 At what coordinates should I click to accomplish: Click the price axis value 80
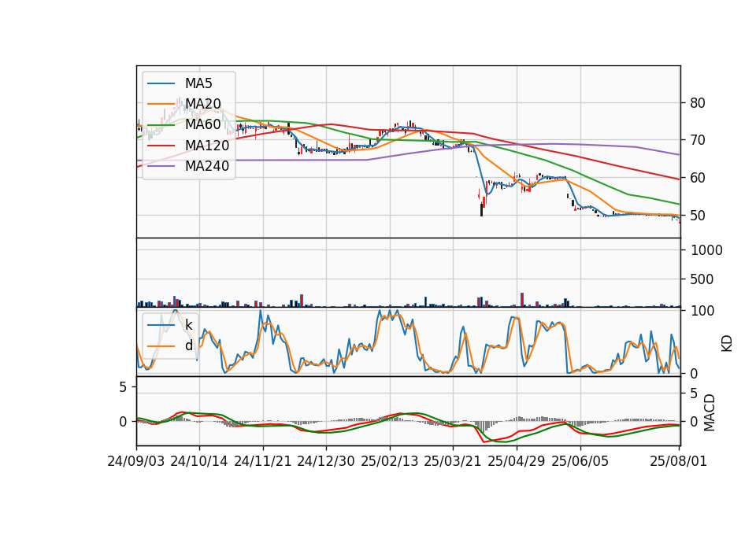pos(698,103)
